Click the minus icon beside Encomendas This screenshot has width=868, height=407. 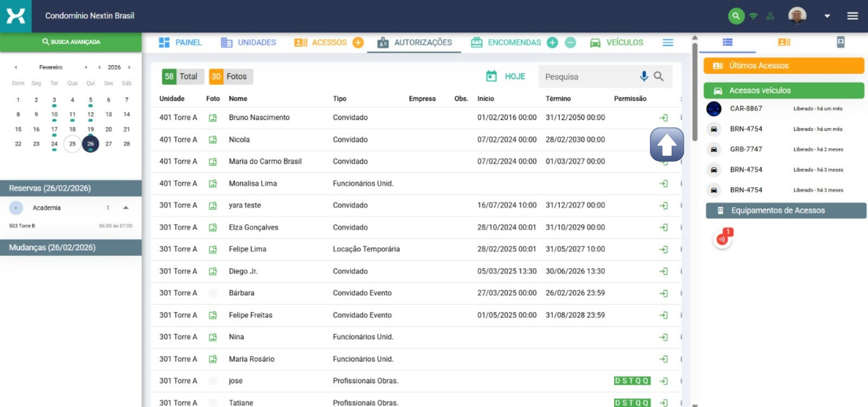(x=570, y=42)
